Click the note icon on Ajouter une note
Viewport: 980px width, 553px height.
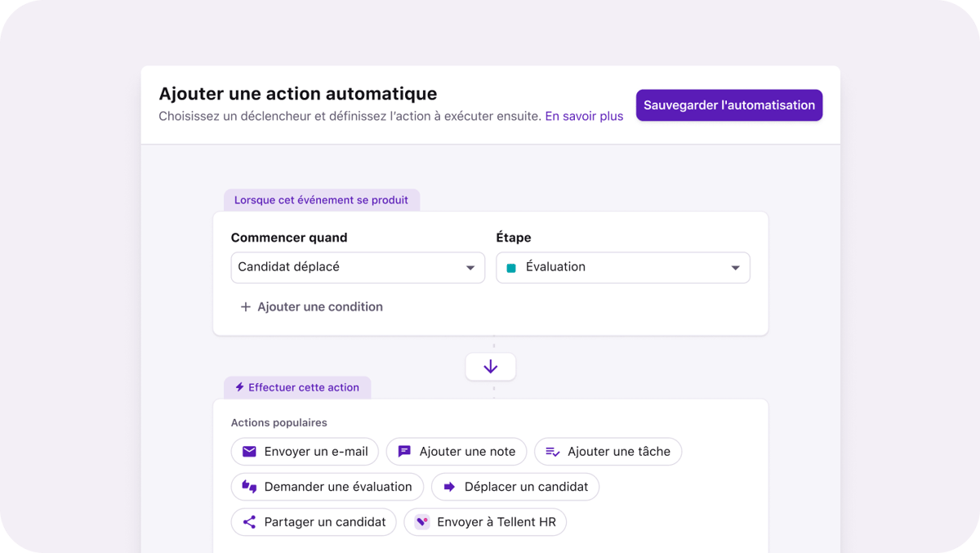point(403,451)
